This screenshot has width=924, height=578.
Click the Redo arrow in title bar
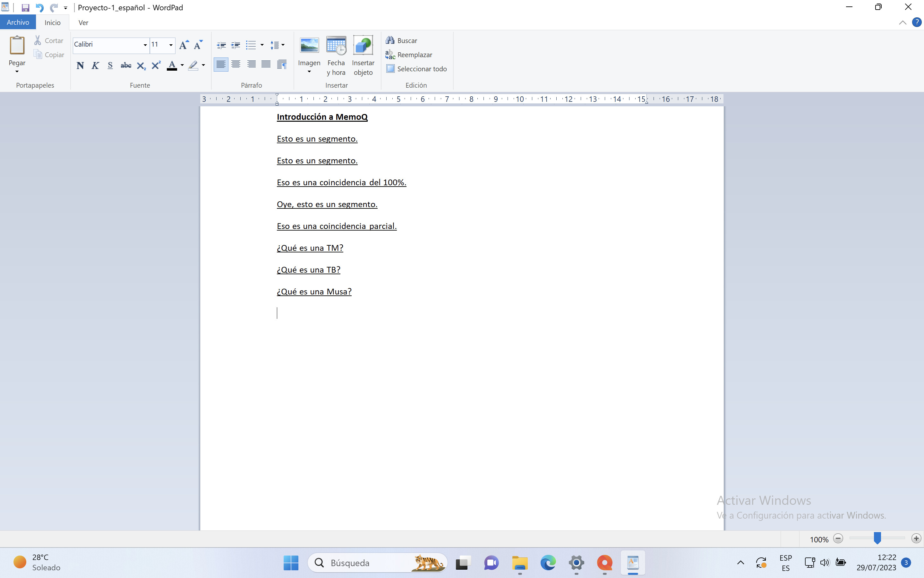54,8
